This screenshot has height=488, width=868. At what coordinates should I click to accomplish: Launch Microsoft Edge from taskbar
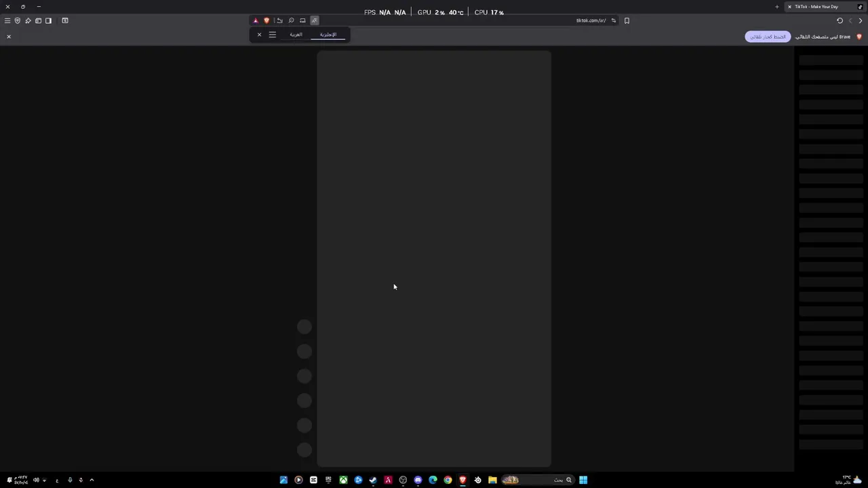click(433, 480)
